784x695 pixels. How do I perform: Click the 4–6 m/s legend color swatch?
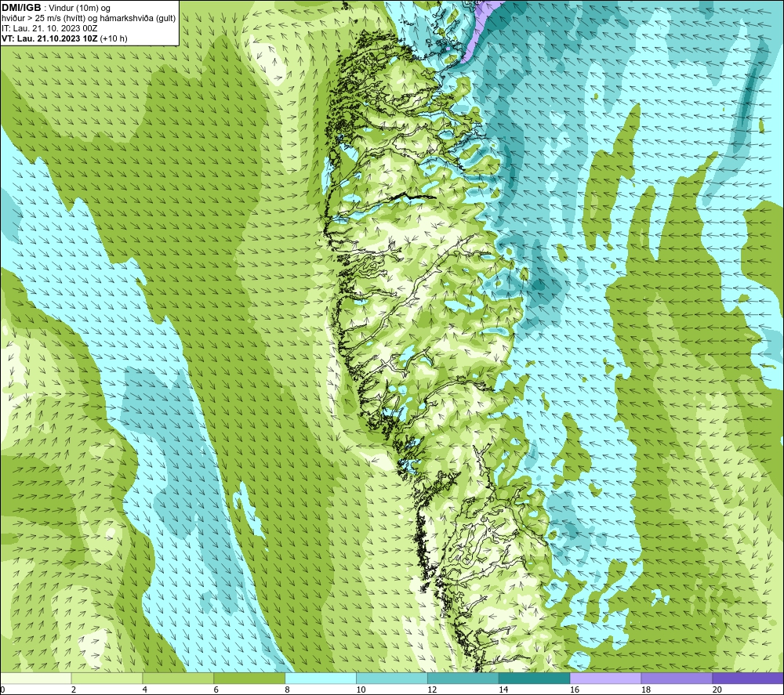[x=178, y=679]
